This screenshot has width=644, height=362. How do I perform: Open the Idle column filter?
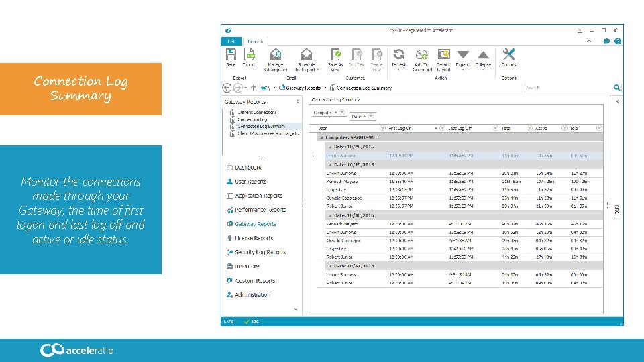tap(599, 129)
